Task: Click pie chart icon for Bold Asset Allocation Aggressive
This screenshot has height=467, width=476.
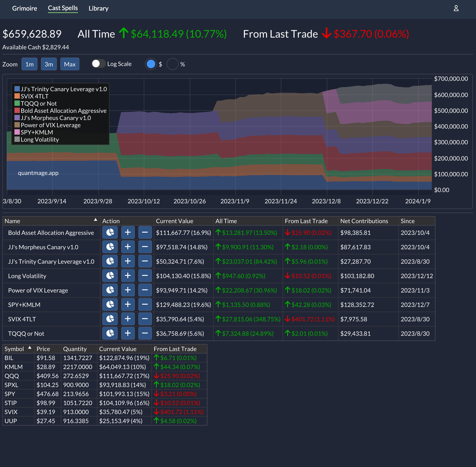Action: point(110,232)
